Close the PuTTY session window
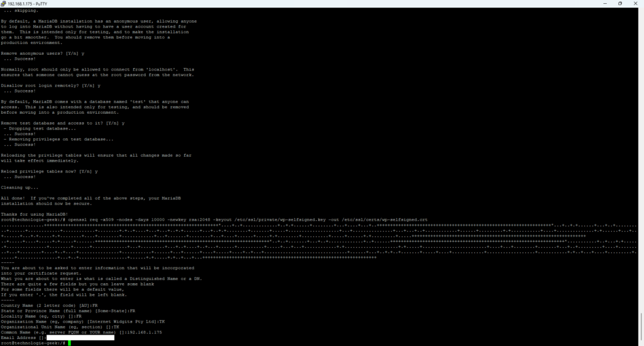Image resolution: width=644 pixels, height=346 pixels. click(x=636, y=3)
